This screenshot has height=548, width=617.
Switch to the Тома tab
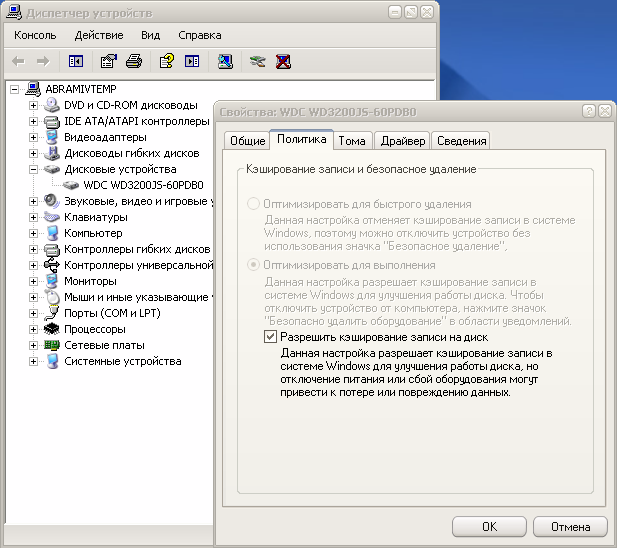352,141
